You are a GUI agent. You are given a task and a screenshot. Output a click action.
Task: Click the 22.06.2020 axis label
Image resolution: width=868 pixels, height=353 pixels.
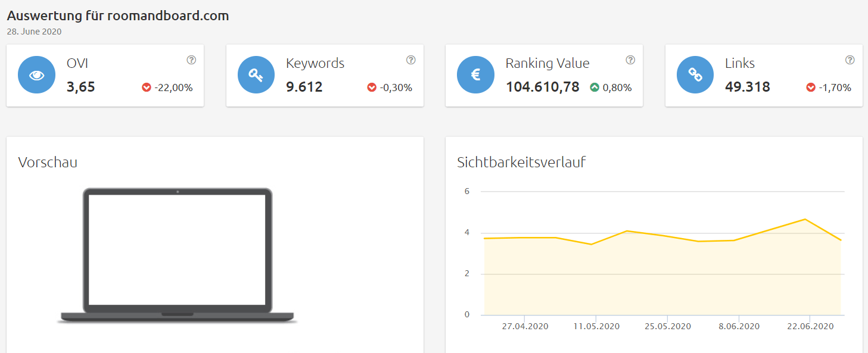click(810, 326)
